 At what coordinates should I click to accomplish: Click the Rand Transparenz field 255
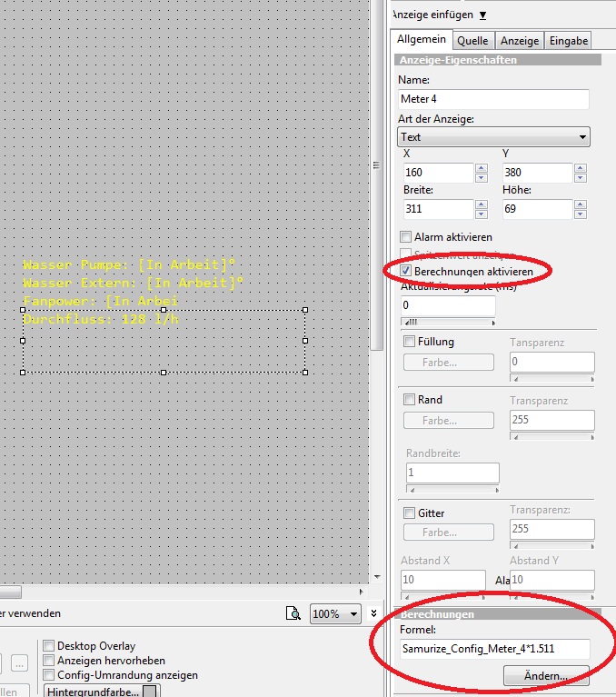click(x=552, y=420)
